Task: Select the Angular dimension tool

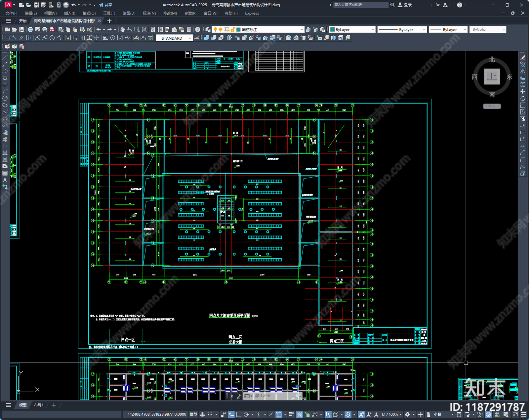Action: pos(59,38)
